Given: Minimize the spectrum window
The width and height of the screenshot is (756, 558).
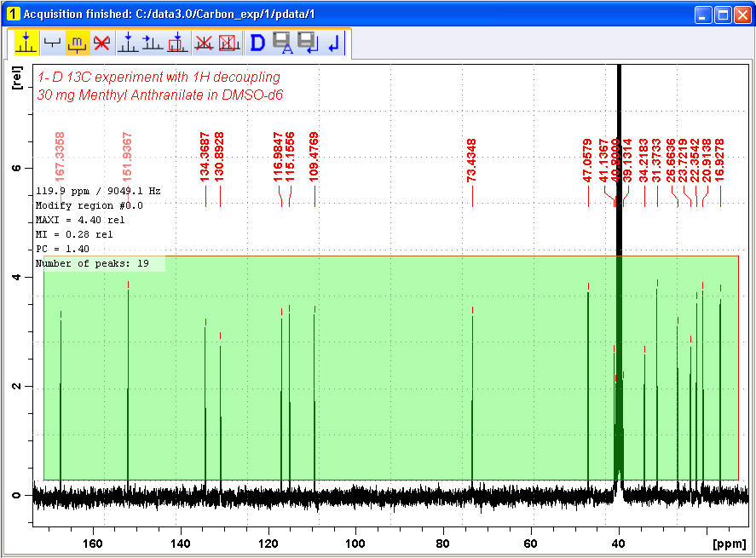Looking at the screenshot, I should coord(703,15).
